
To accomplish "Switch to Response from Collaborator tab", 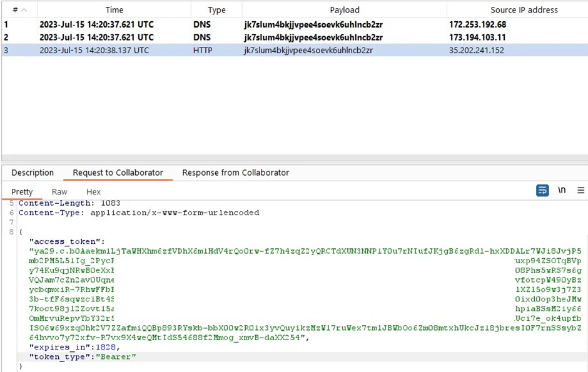I will coord(235,173).
